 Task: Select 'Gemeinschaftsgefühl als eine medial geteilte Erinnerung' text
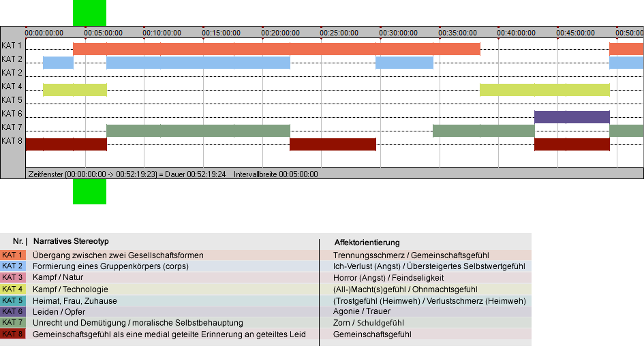137,334
